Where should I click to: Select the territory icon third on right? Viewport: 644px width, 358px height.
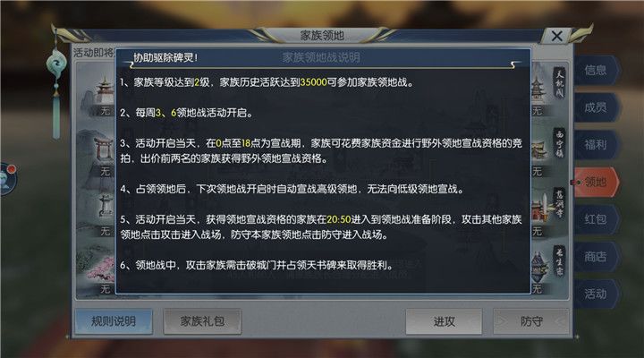(548, 211)
